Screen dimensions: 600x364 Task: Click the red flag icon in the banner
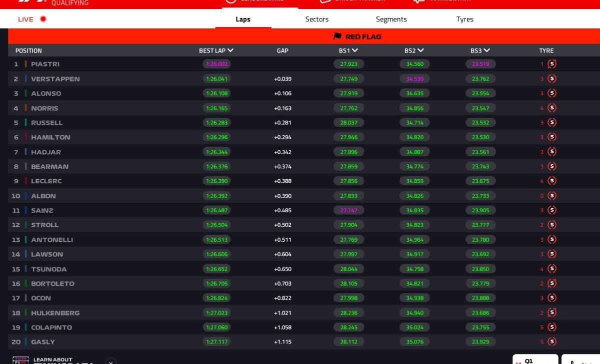[337, 36]
